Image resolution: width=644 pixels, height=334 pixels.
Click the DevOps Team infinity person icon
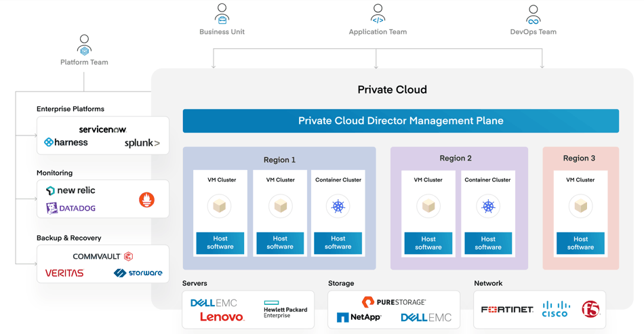[533, 15]
